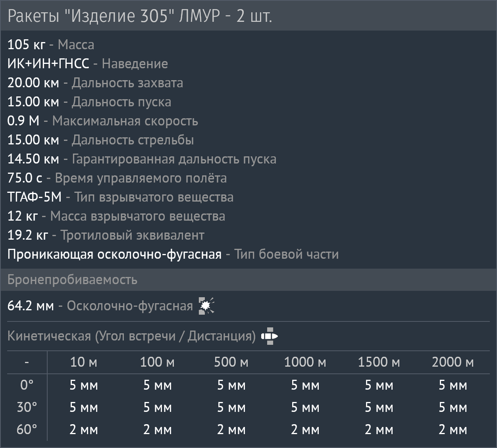This screenshot has height=448, width=497.
Task: Click 'Проникающая осколочно-фугасная' warhead type
Action: (x=114, y=254)
